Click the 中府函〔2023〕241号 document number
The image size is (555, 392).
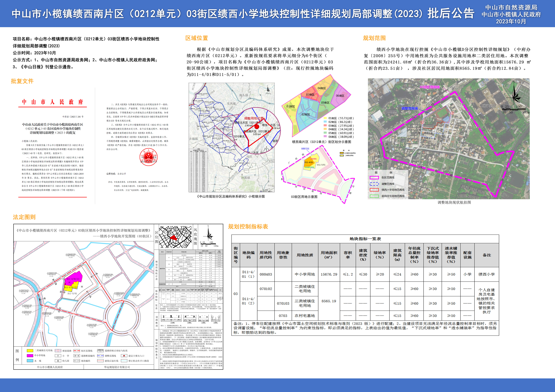click(73, 117)
